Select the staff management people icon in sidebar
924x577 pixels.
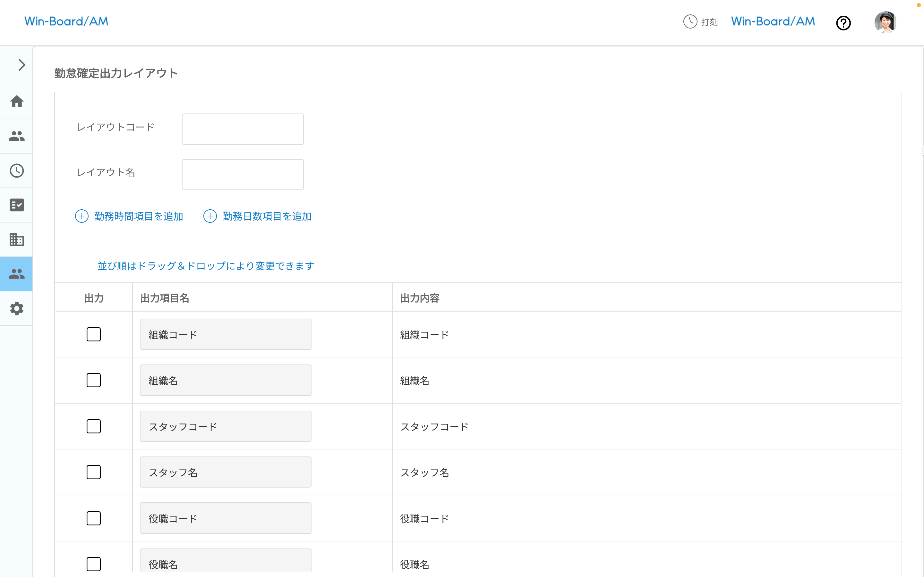tap(16, 136)
